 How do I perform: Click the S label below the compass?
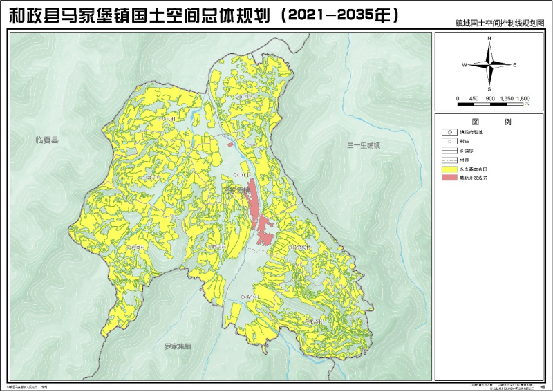point(489,89)
